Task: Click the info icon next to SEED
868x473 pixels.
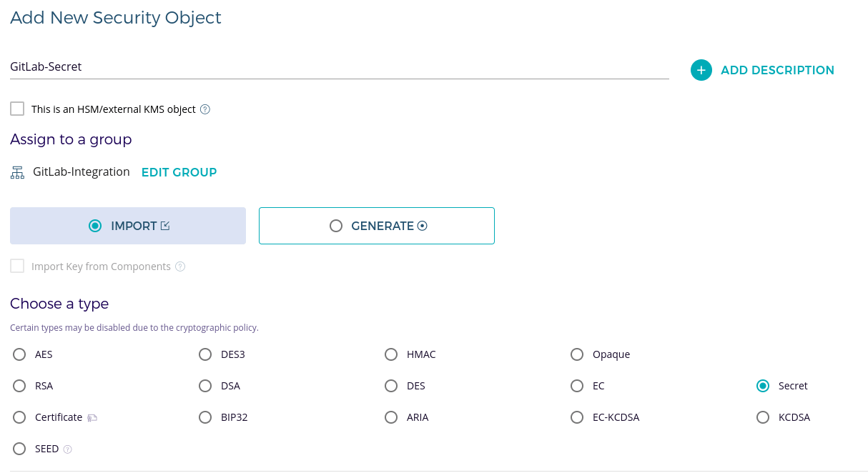Action: pyautogui.click(x=68, y=449)
